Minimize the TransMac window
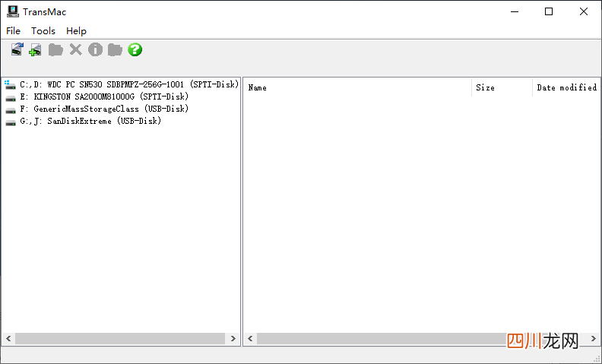Image resolution: width=602 pixels, height=364 pixels. tap(515, 11)
